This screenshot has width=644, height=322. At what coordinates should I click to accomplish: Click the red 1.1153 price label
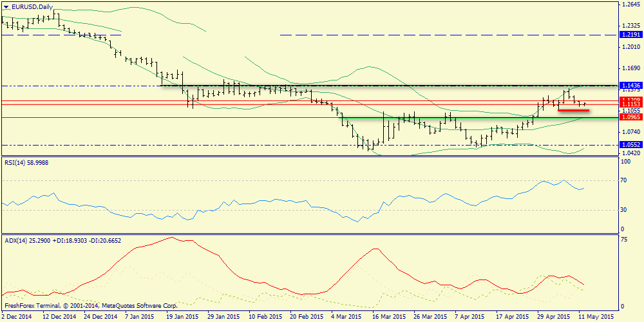click(629, 103)
